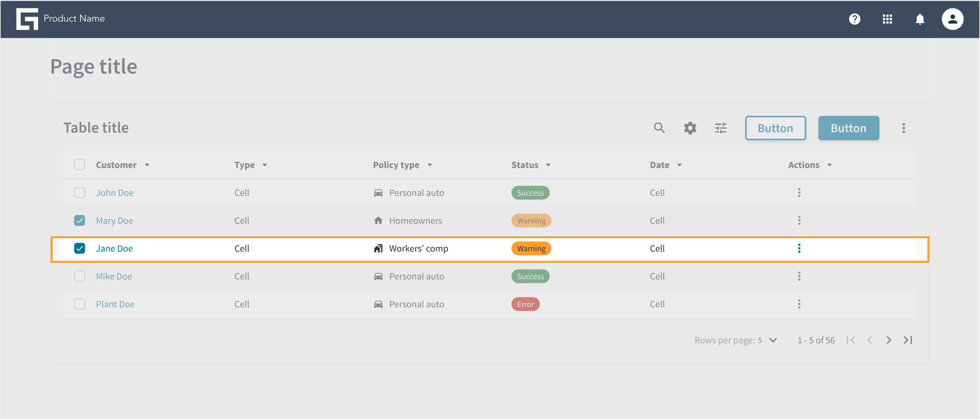Open the help question mark icon
This screenshot has width=980, height=419.
[855, 19]
